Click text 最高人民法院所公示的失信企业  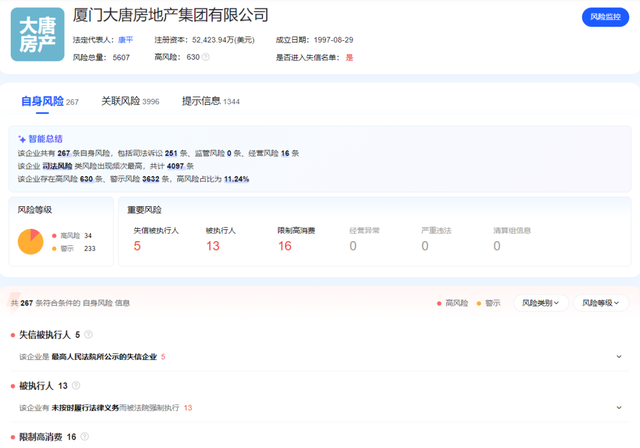(104, 357)
